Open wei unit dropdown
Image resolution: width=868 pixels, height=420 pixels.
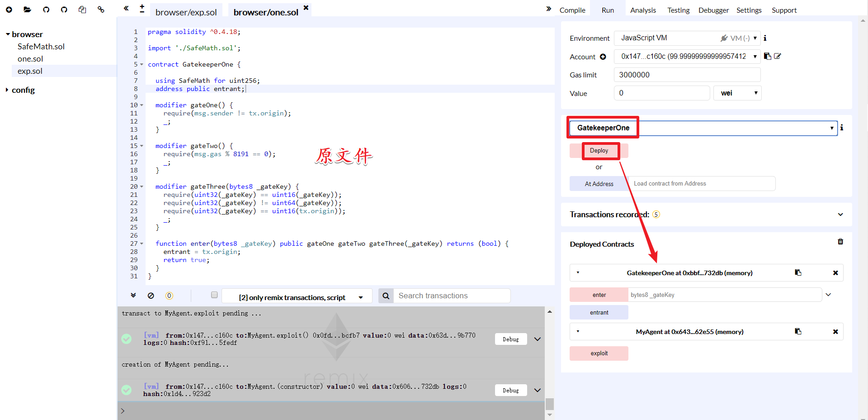point(737,93)
